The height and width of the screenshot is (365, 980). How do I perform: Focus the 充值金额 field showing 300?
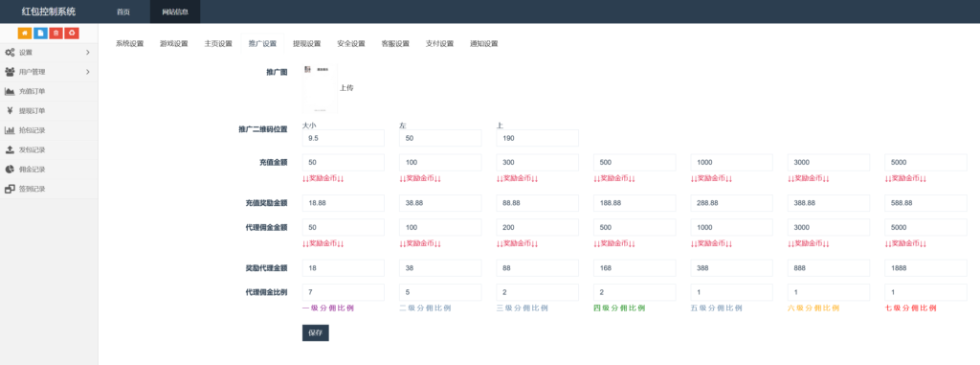point(538,162)
